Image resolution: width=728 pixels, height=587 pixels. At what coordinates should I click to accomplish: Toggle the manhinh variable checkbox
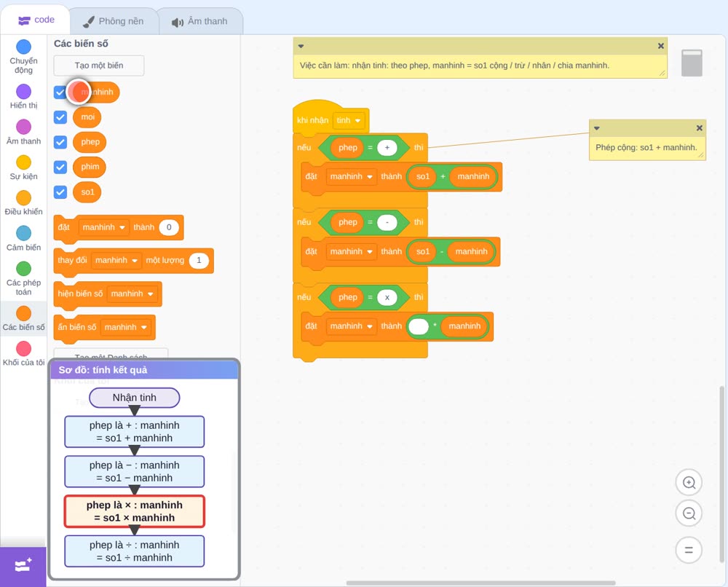[60, 92]
